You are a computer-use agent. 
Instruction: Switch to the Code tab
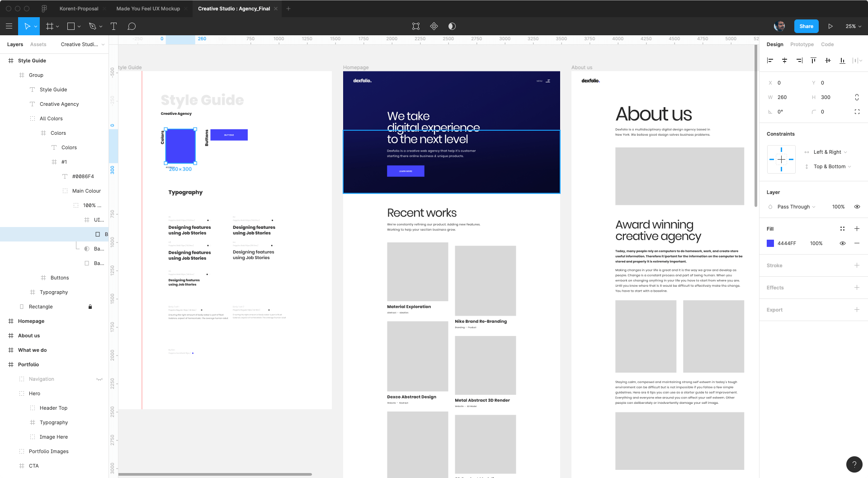click(827, 44)
